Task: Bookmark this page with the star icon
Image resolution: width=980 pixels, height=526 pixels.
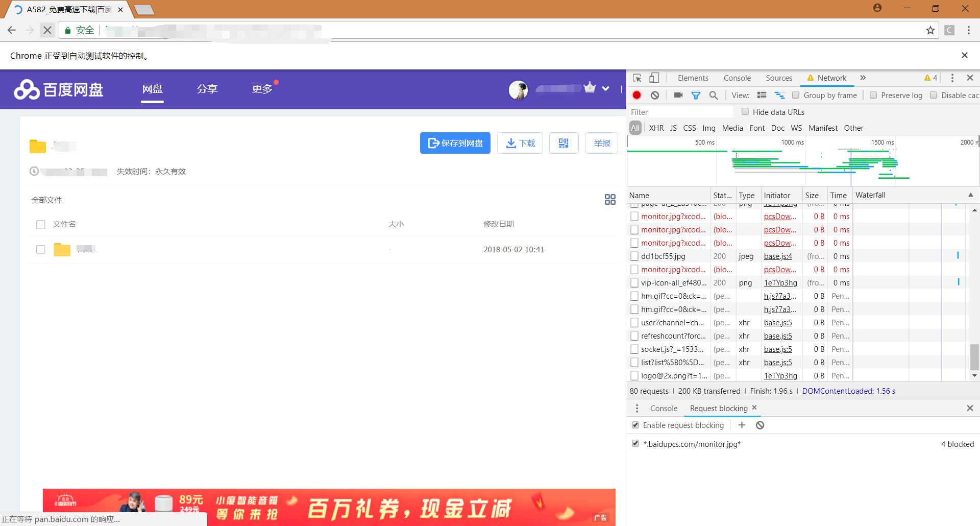Action: click(x=930, y=30)
